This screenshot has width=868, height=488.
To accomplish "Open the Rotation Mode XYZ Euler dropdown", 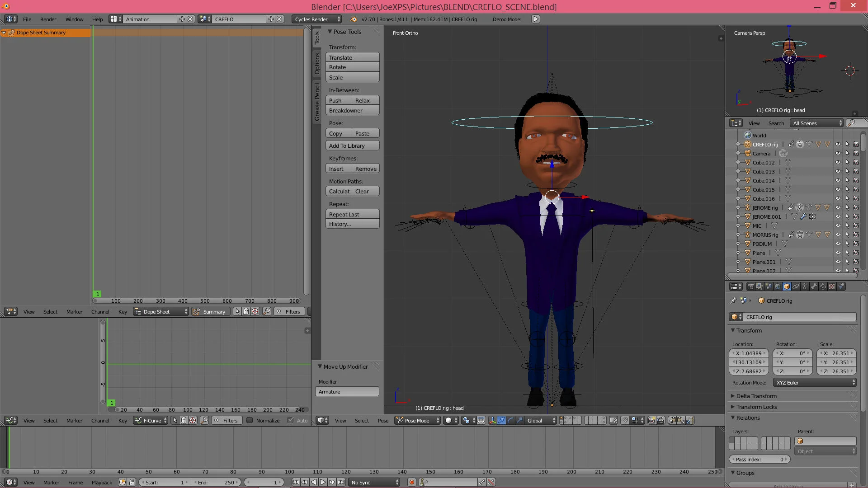I will 815,383.
